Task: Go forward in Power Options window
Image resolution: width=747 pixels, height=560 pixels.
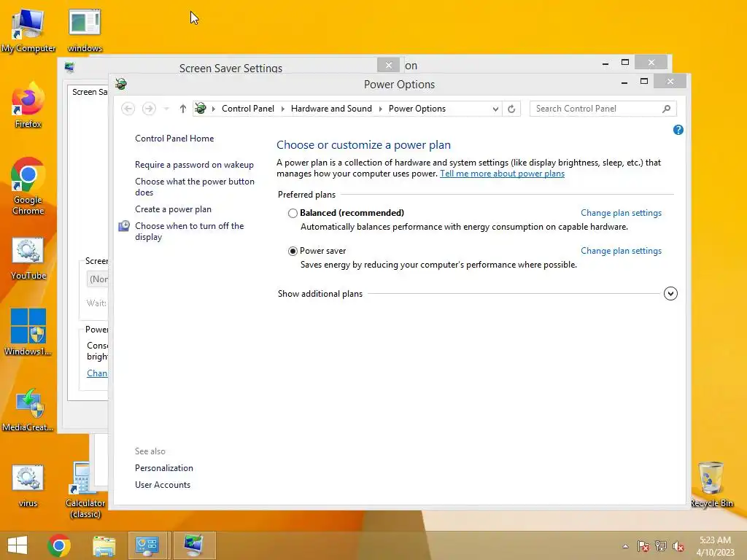Action: click(x=149, y=109)
